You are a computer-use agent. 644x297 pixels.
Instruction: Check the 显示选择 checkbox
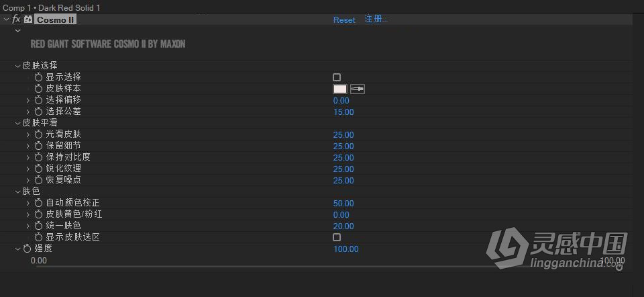(x=337, y=77)
